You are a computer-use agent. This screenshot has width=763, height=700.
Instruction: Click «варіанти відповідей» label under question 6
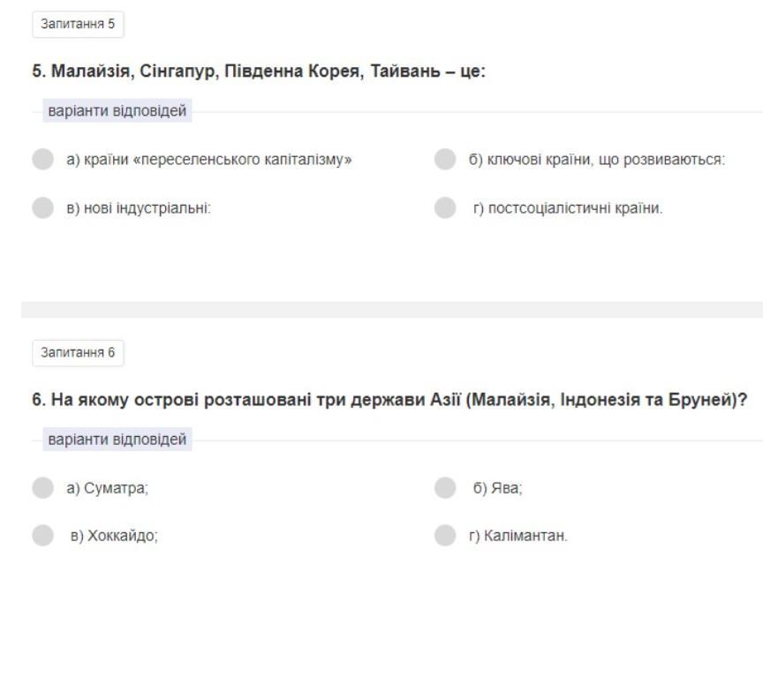click(x=117, y=440)
